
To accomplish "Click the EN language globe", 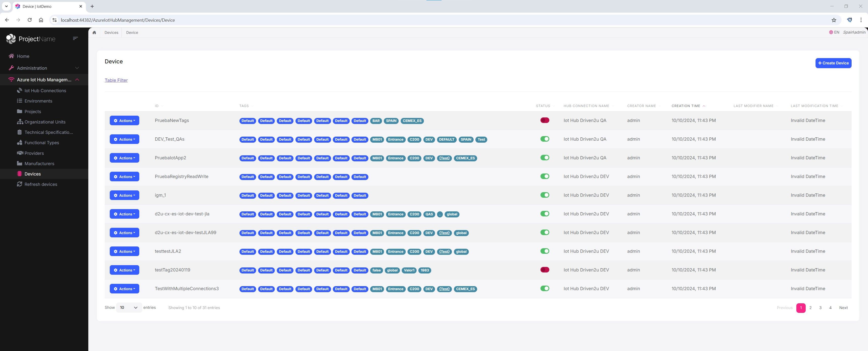I will tap(834, 32).
